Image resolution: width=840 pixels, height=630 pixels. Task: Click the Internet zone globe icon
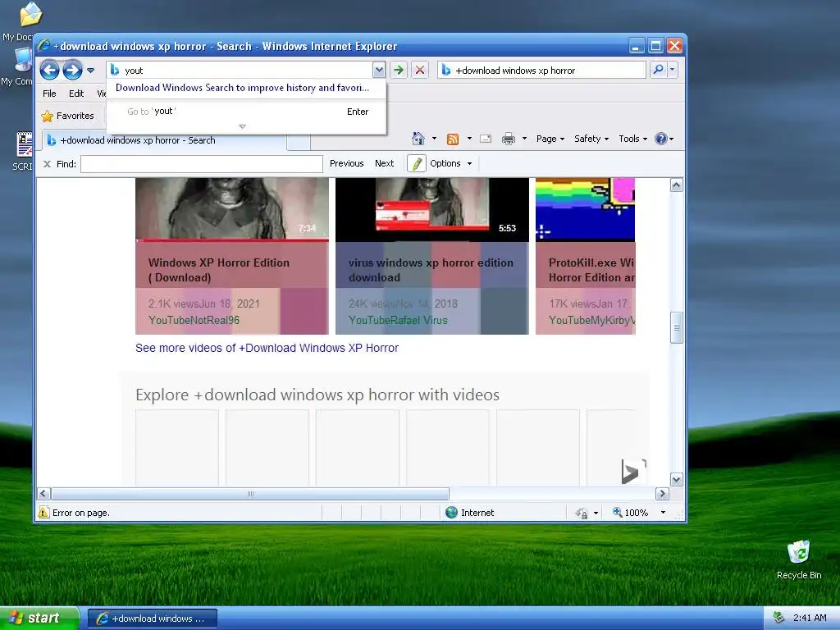pyautogui.click(x=452, y=513)
